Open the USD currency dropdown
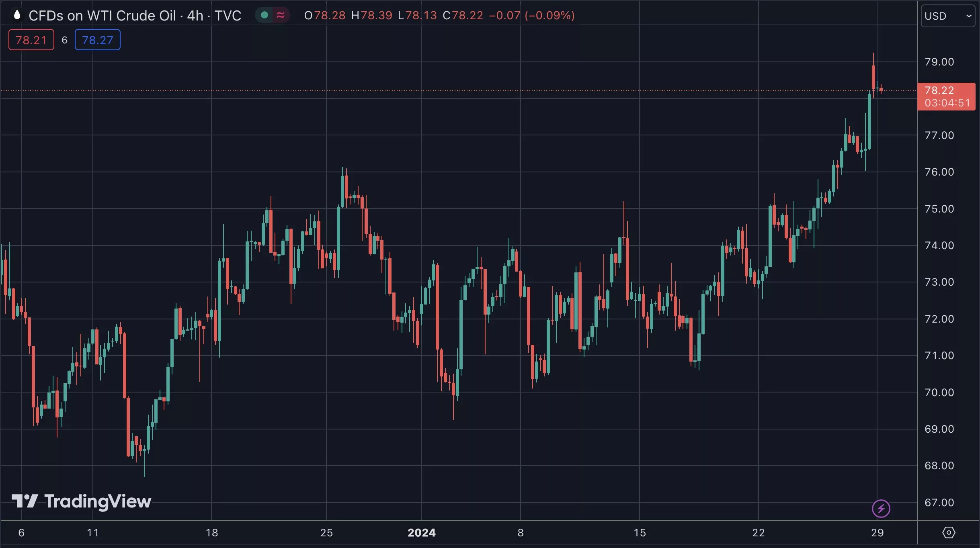980x548 pixels. coord(948,16)
